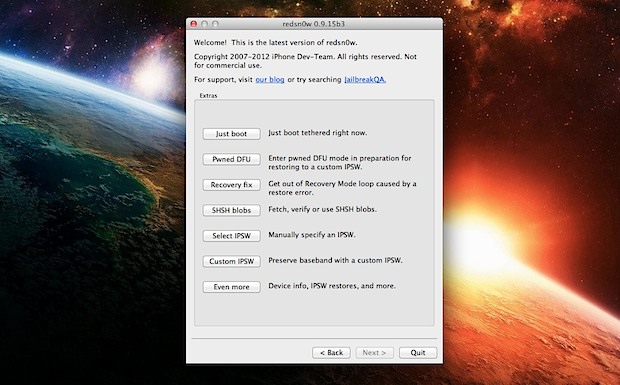Viewport: 620px width, 385px height.
Task: Click the Custom IPSW button
Action: (231, 261)
